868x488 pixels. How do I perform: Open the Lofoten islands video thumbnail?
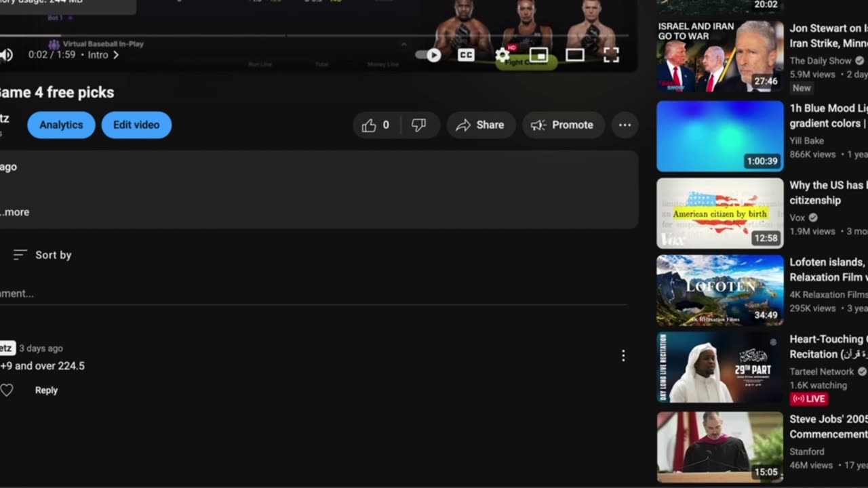pos(720,290)
